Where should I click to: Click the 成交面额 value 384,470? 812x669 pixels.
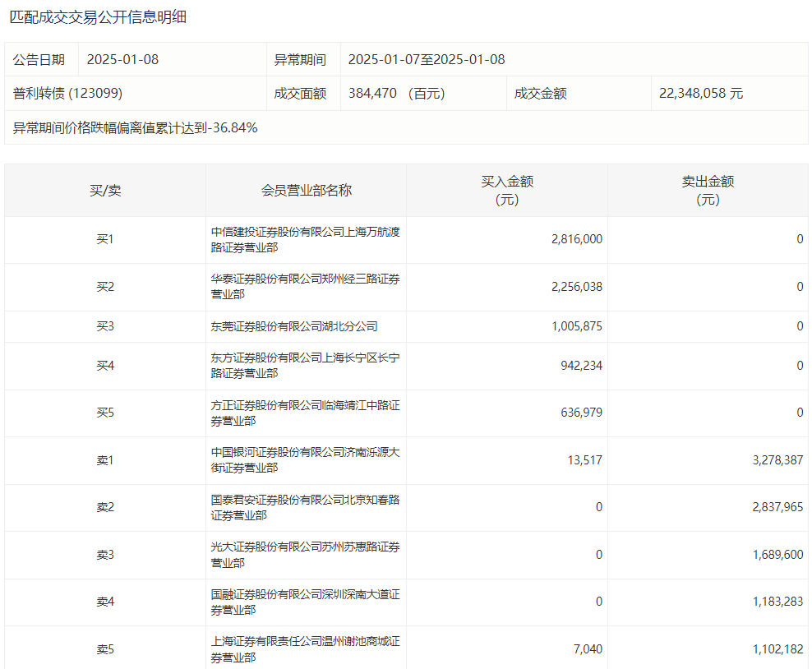coord(396,94)
